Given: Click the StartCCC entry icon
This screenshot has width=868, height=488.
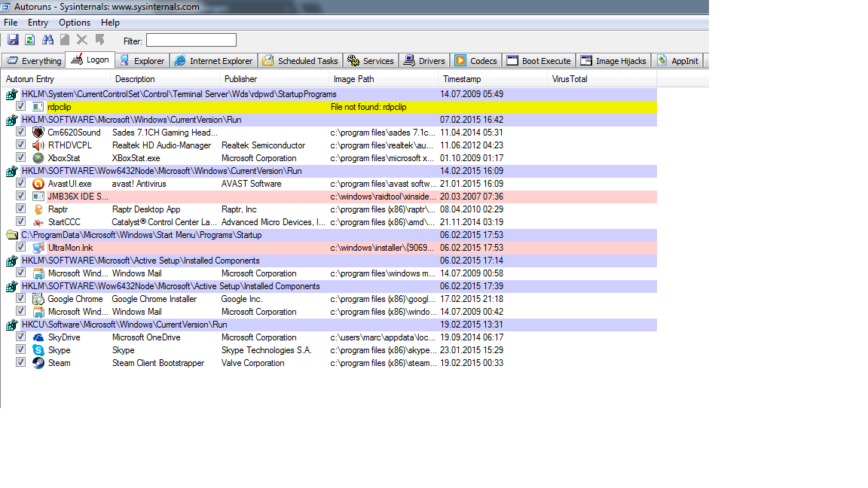Looking at the screenshot, I should [38, 222].
